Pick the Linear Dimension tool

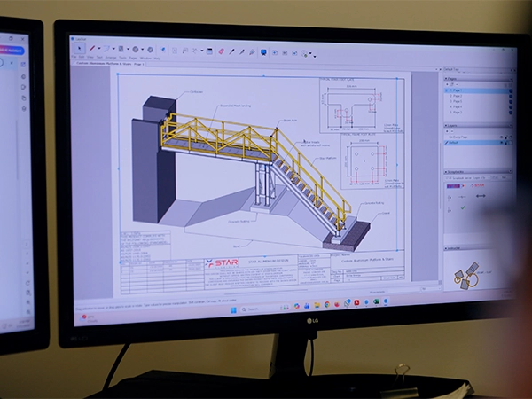(x=196, y=51)
